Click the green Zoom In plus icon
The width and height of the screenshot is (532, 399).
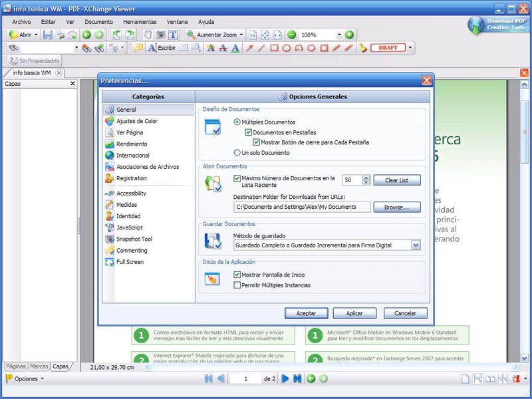(349, 35)
